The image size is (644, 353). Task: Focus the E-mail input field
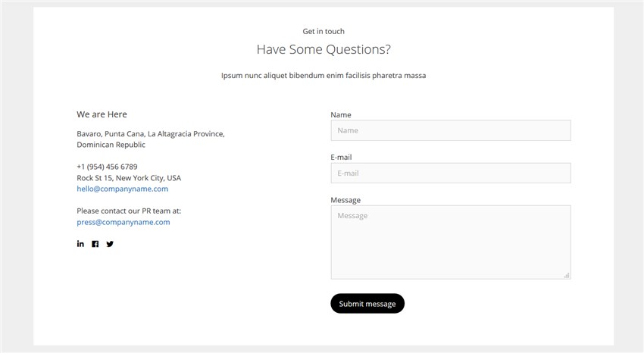click(451, 173)
